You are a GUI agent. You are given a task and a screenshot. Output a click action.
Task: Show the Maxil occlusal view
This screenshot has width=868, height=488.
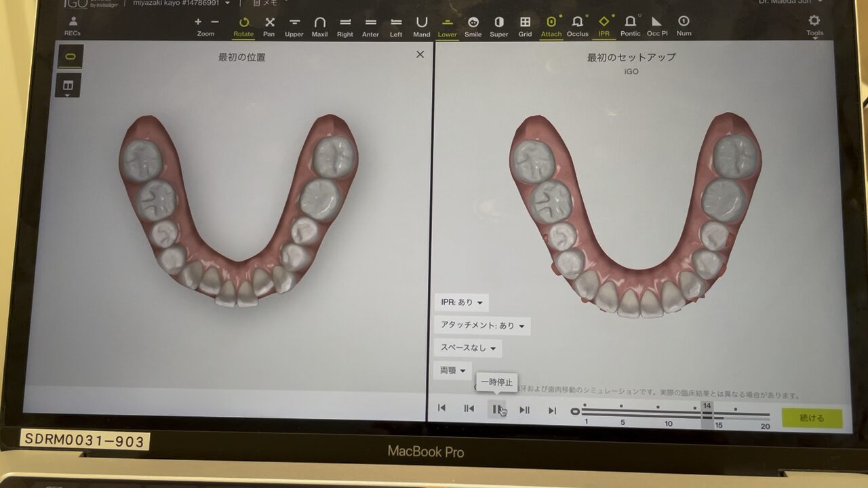(319, 27)
